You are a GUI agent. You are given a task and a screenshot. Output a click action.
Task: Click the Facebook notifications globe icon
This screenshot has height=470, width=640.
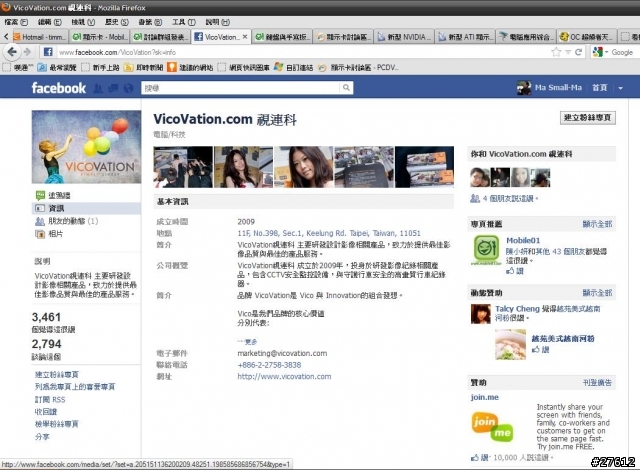coord(129,88)
